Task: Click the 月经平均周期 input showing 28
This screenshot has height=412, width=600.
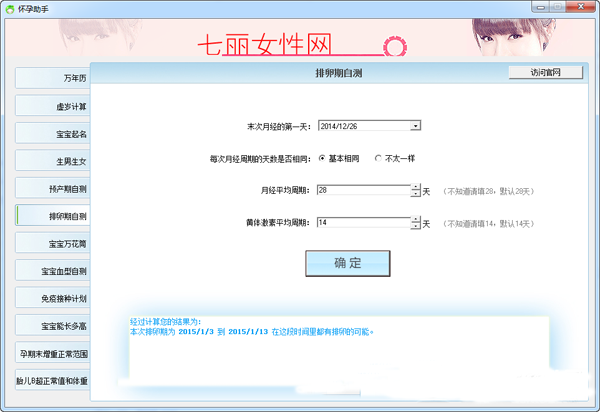Action: pyautogui.click(x=364, y=190)
